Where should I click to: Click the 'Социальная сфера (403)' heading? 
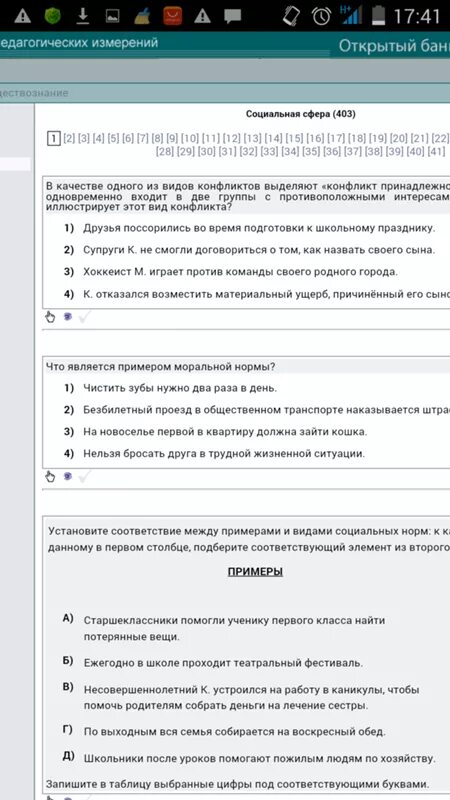tap(301, 114)
